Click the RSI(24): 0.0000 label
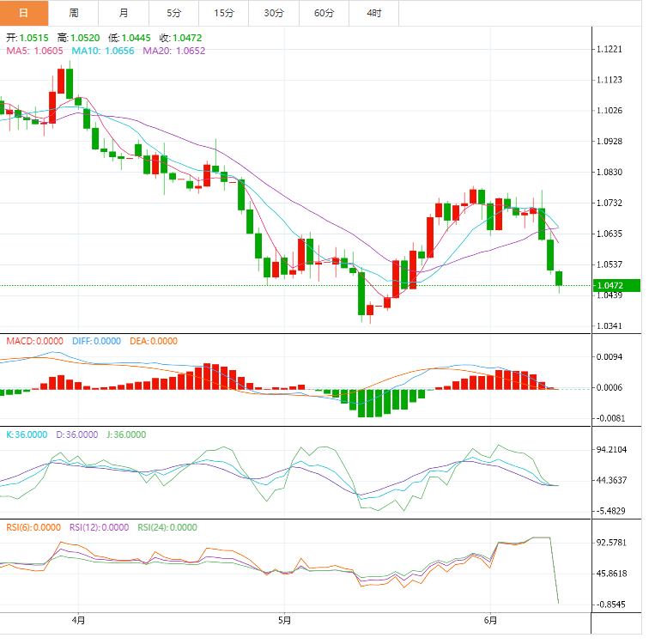This screenshot has width=649, height=644. click(x=167, y=528)
